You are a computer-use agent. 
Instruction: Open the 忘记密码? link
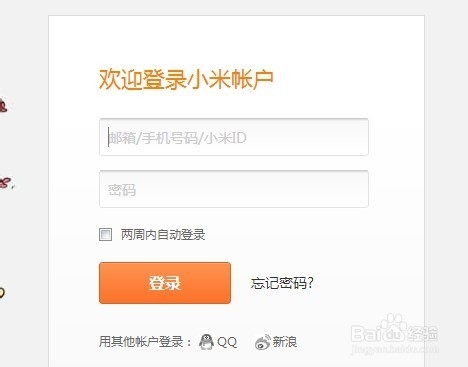pos(282,283)
